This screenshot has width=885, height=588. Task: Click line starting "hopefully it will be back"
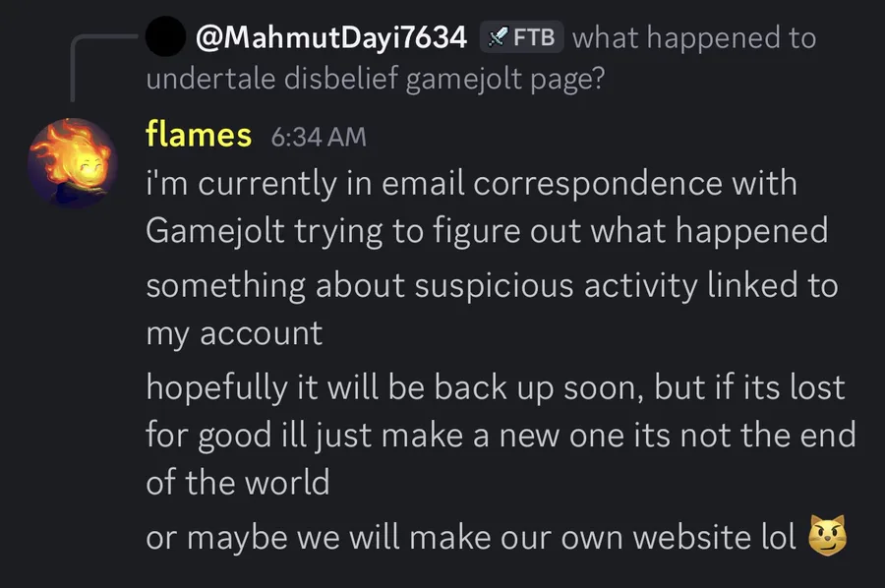pyautogui.click(x=495, y=386)
